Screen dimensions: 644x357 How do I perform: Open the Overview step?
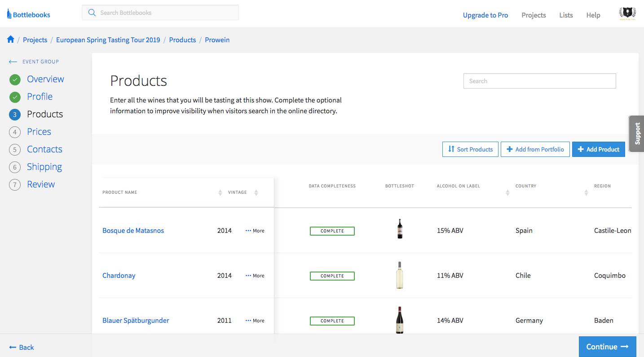point(45,79)
